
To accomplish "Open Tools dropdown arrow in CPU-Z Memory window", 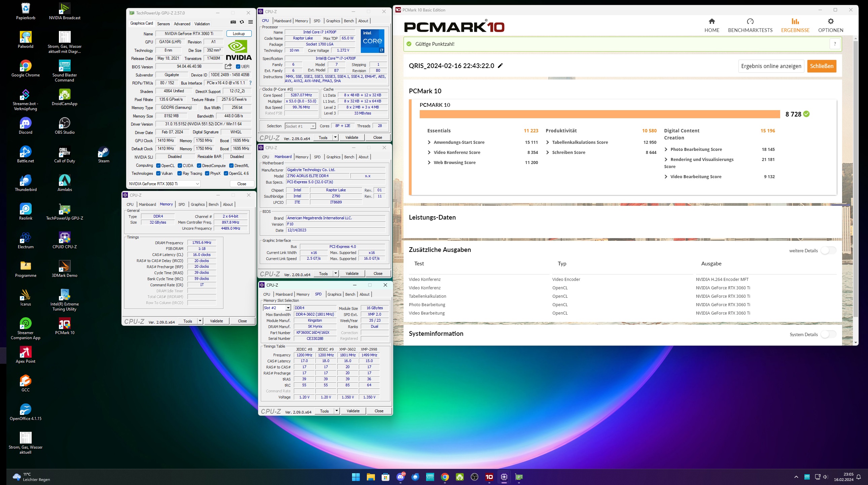I will click(x=200, y=321).
